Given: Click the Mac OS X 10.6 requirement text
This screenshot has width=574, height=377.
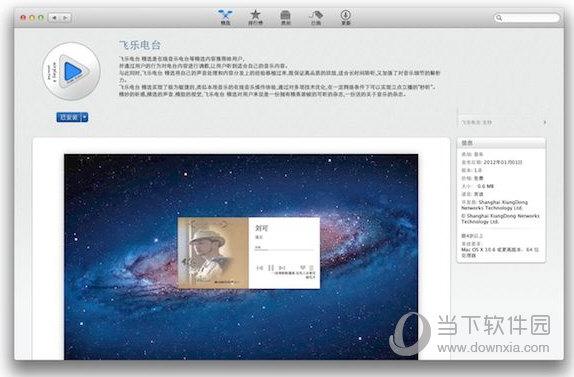Looking at the screenshot, I should click(x=500, y=252).
